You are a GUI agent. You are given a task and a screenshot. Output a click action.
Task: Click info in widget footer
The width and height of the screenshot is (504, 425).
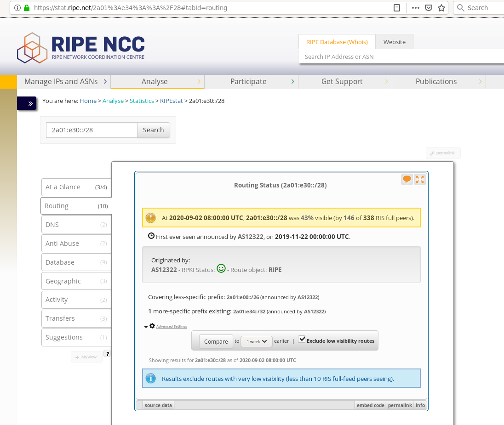click(420, 405)
